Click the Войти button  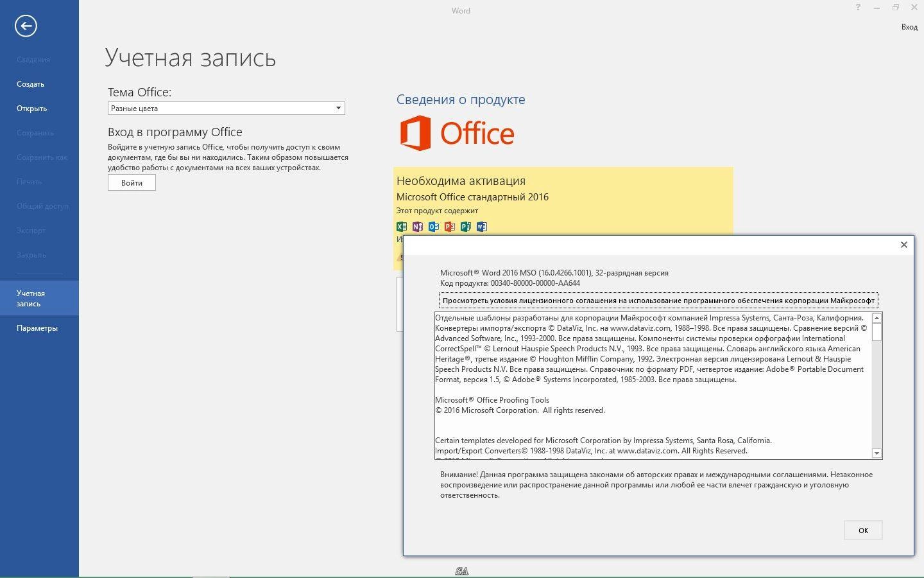132,182
